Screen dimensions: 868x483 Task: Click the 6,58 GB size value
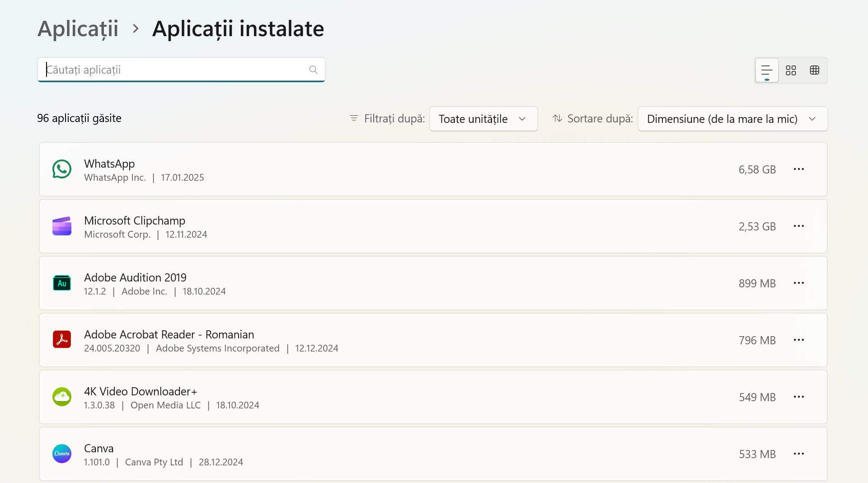(x=757, y=169)
